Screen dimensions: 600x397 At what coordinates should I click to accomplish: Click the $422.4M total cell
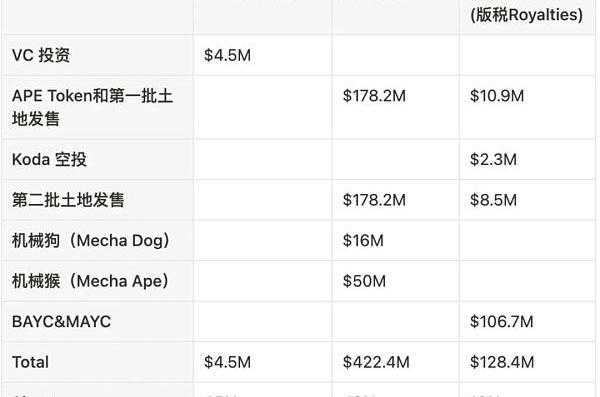(376, 363)
